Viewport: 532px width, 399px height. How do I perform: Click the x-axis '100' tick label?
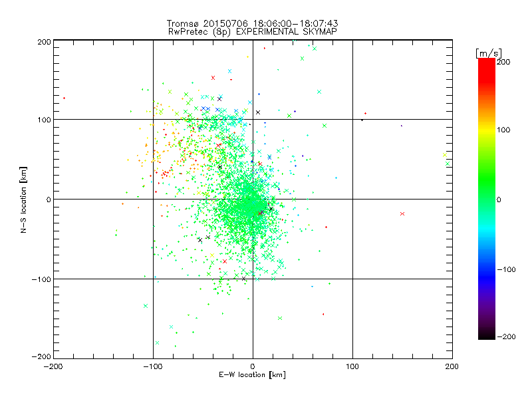(x=352, y=366)
